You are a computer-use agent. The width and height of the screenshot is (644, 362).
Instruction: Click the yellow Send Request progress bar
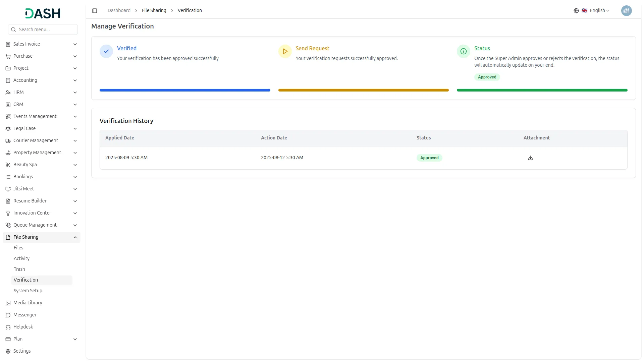(363, 90)
